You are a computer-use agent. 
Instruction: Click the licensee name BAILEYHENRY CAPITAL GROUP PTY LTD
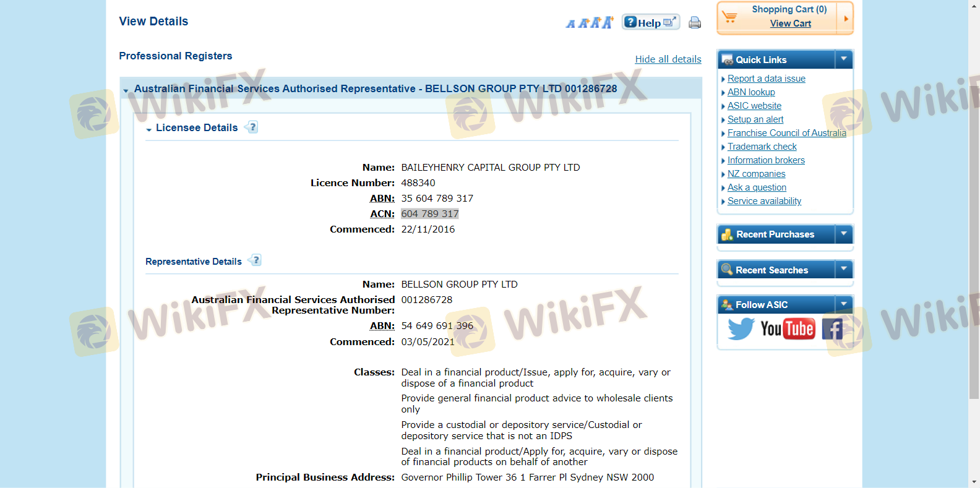(x=491, y=168)
